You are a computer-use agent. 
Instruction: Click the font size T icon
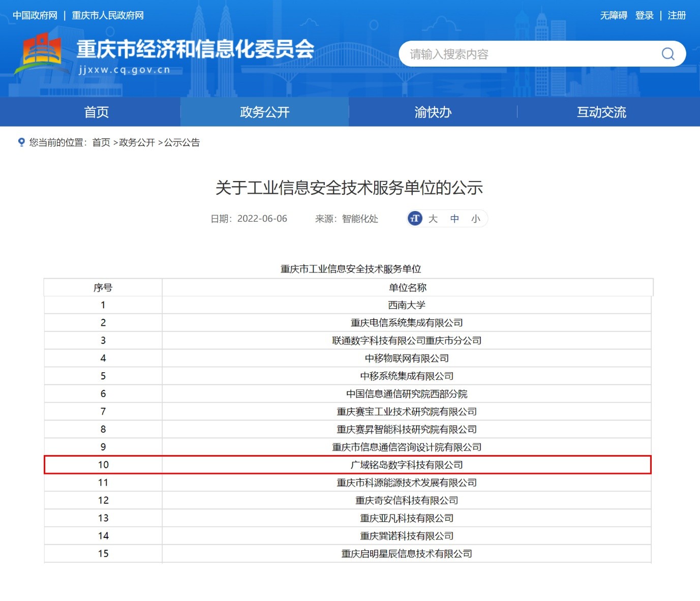coord(415,219)
